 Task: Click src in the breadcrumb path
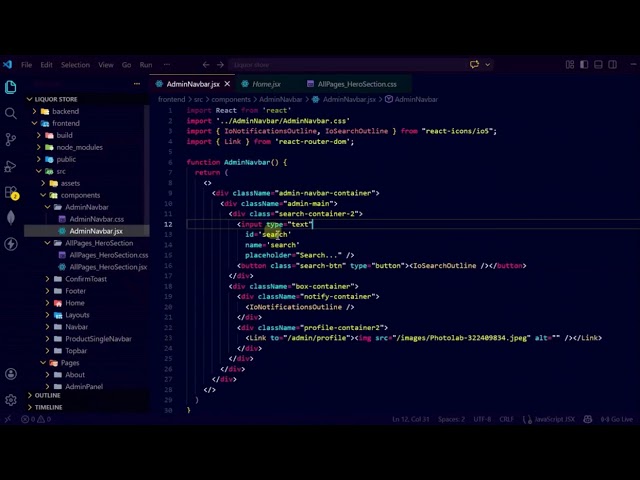(198, 99)
